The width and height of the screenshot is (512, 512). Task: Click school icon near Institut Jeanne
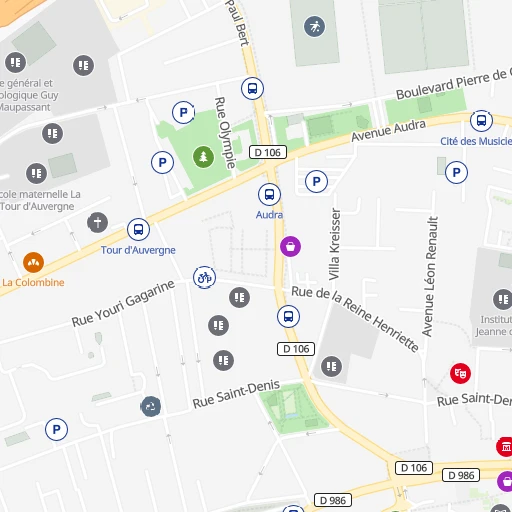pos(503,299)
